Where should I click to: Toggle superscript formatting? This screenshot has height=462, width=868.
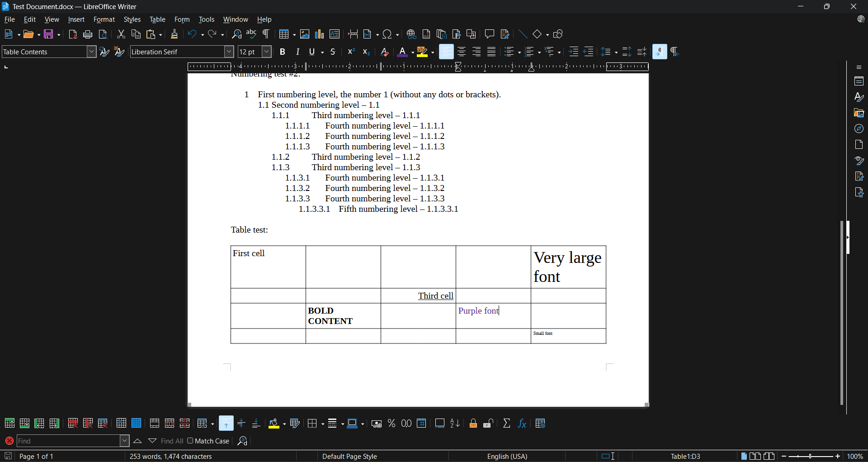coord(351,52)
